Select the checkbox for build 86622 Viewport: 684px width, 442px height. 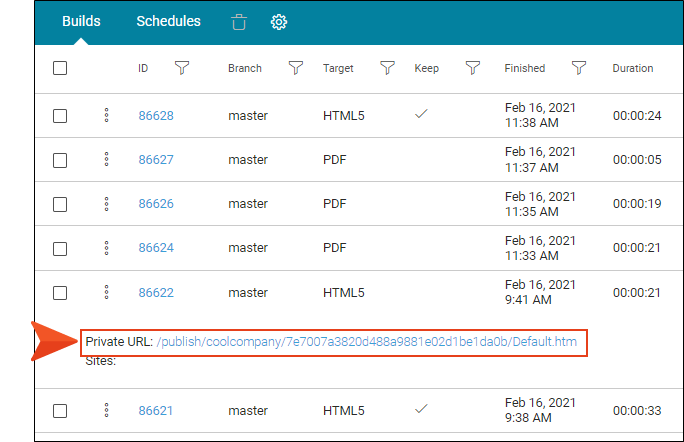(x=60, y=293)
